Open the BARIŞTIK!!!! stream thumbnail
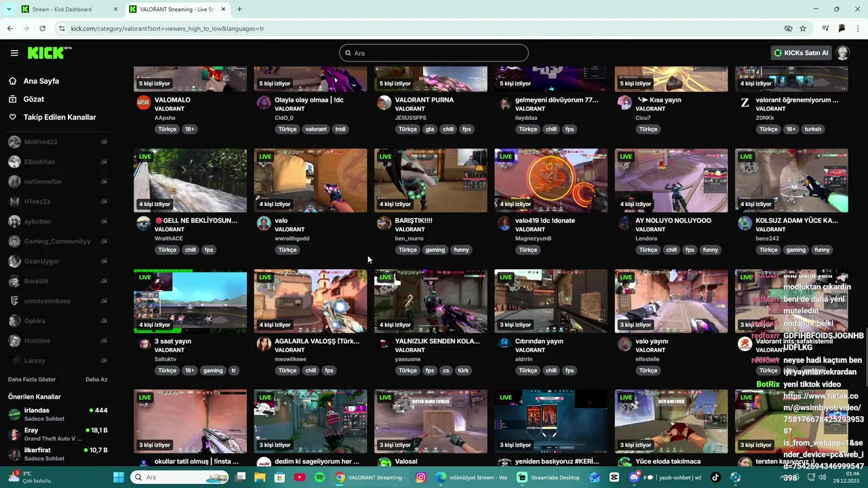 (431, 180)
